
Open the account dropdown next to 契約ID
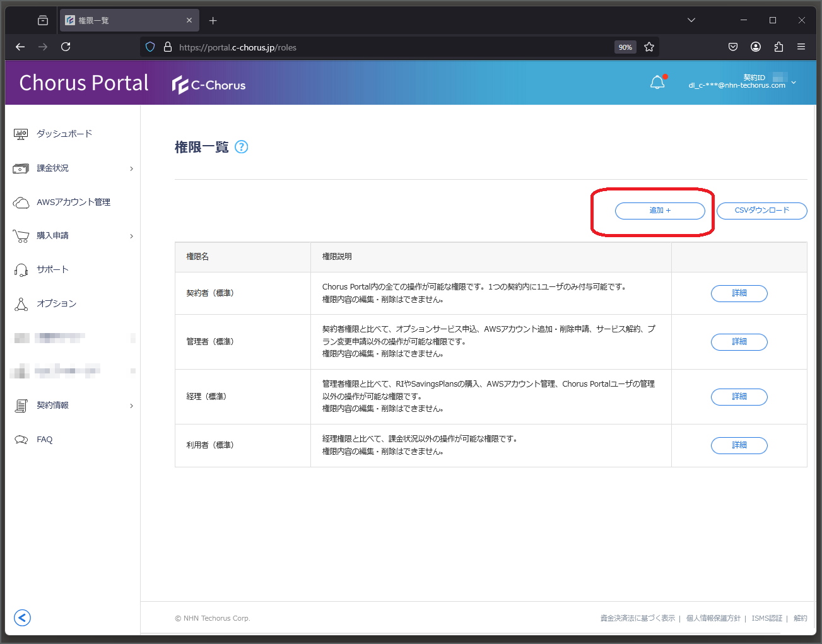(794, 83)
